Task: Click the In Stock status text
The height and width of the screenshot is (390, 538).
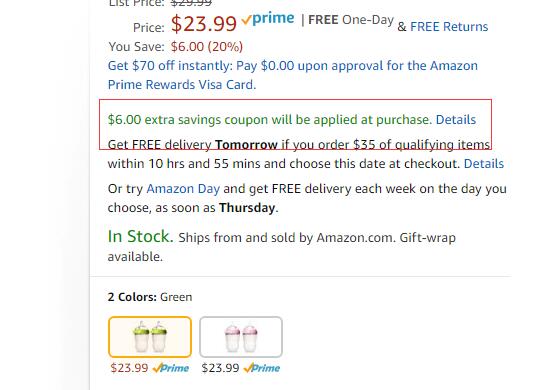Action: click(x=141, y=236)
